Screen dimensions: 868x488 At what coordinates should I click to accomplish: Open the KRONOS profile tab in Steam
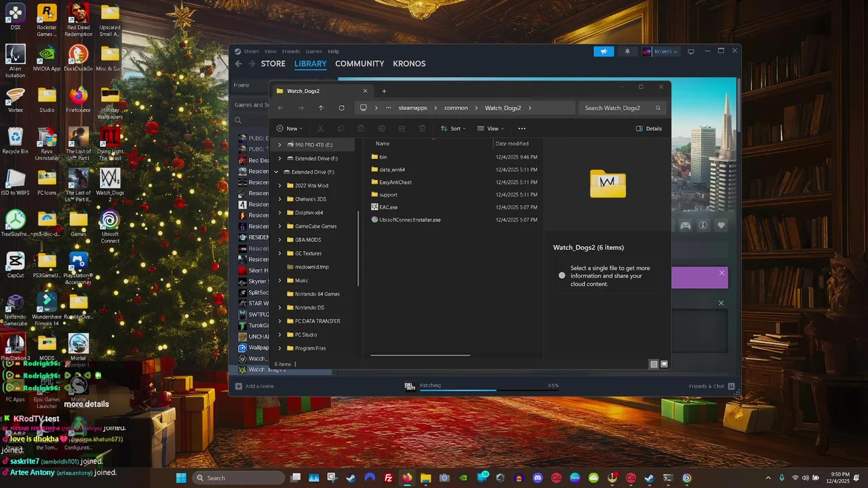coord(409,64)
